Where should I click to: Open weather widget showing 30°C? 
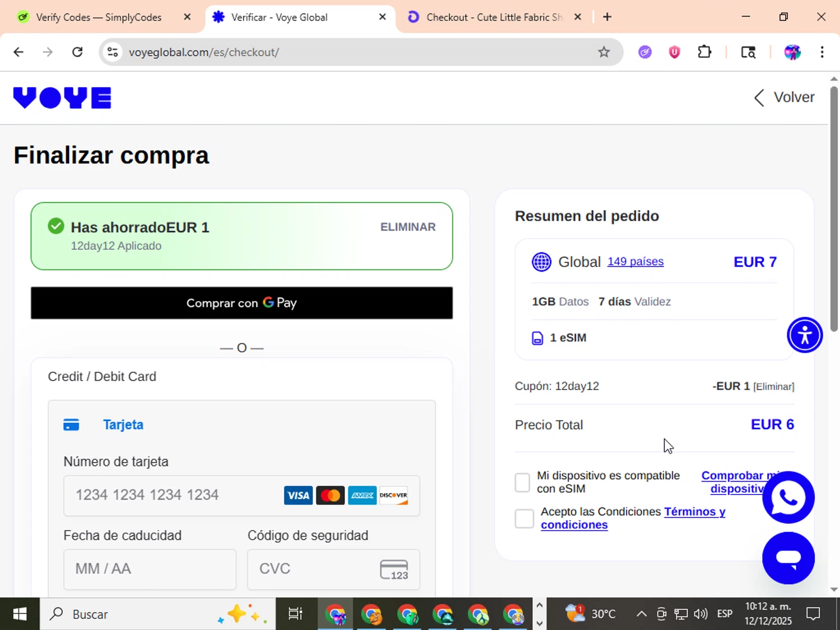[590, 614]
